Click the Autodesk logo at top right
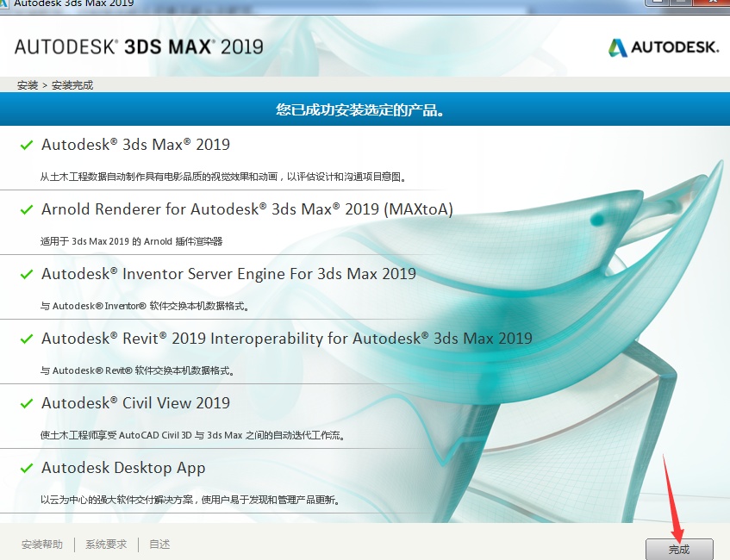The height and width of the screenshot is (560, 730). coord(664,47)
